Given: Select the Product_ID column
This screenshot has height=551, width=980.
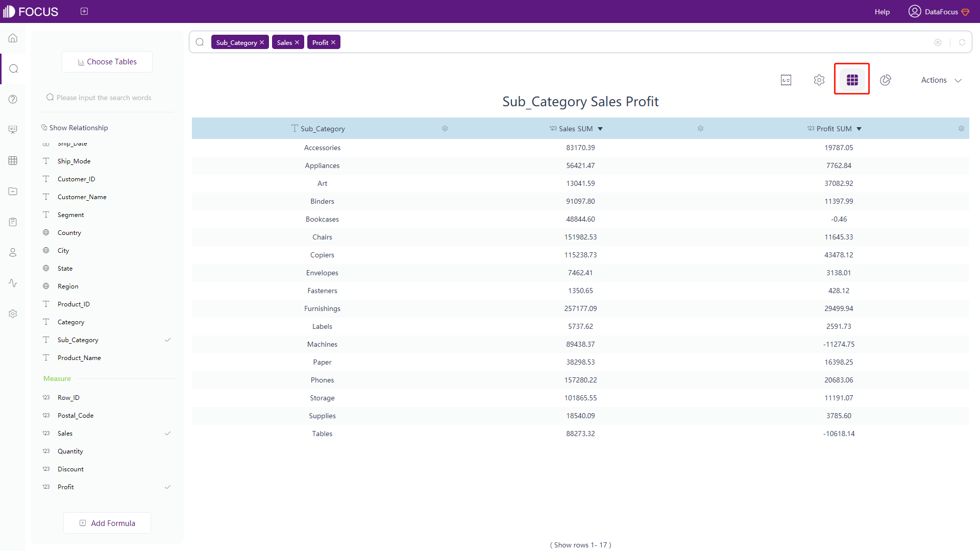Looking at the screenshot, I should tap(73, 304).
